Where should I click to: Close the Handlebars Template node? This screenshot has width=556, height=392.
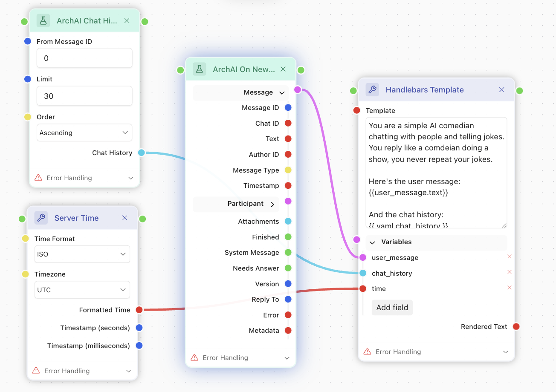point(502,90)
